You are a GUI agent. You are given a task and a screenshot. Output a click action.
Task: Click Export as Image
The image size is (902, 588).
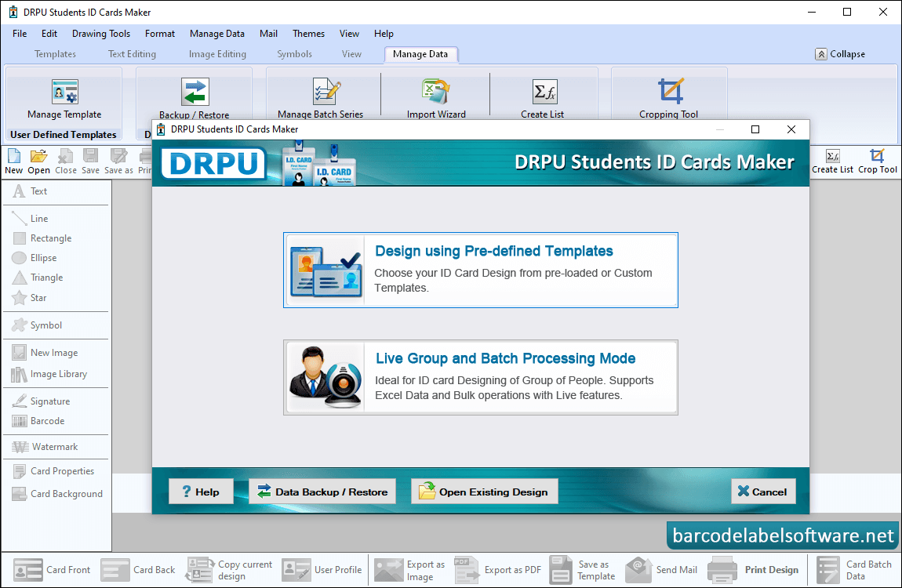point(409,570)
